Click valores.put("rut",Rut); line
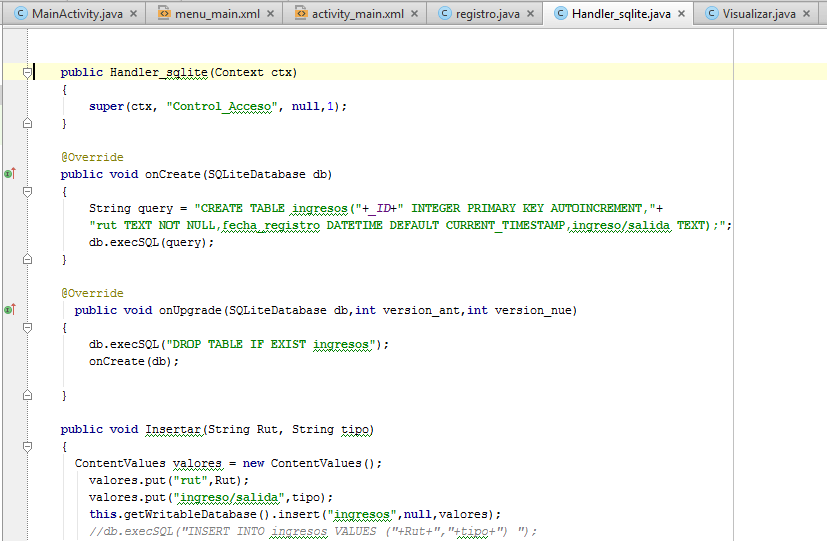This screenshot has width=827, height=541. [169, 480]
